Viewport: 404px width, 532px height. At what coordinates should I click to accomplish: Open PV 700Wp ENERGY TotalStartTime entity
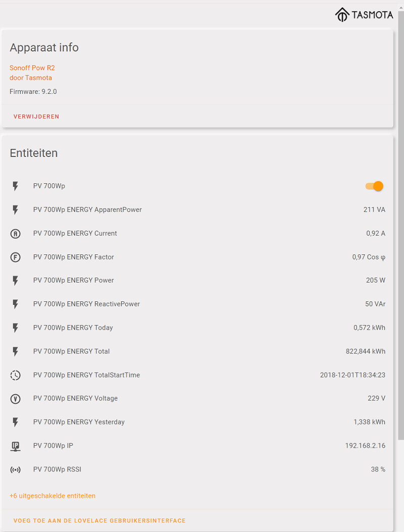tap(86, 375)
